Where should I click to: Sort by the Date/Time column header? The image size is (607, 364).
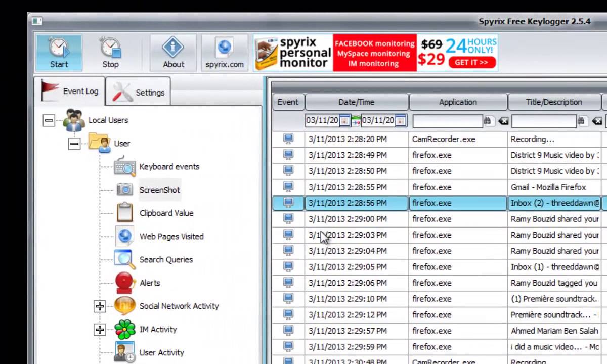[x=357, y=102]
